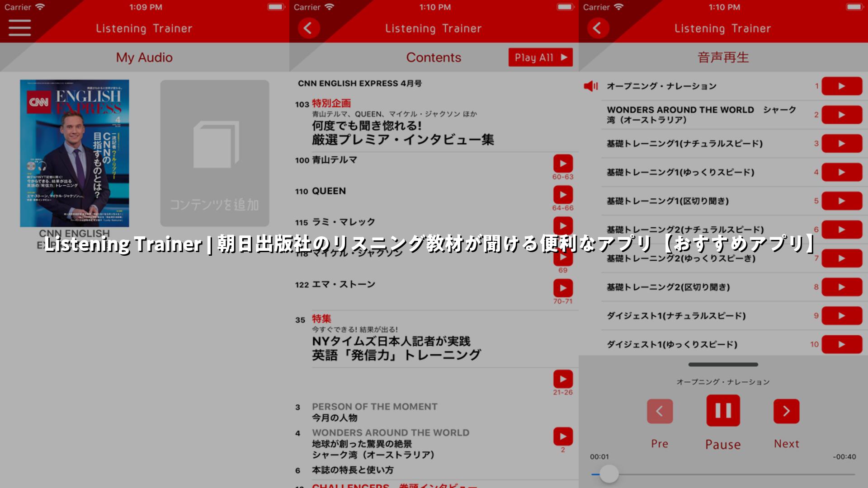
Task: Go to previous track with Pre button
Action: click(660, 411)
